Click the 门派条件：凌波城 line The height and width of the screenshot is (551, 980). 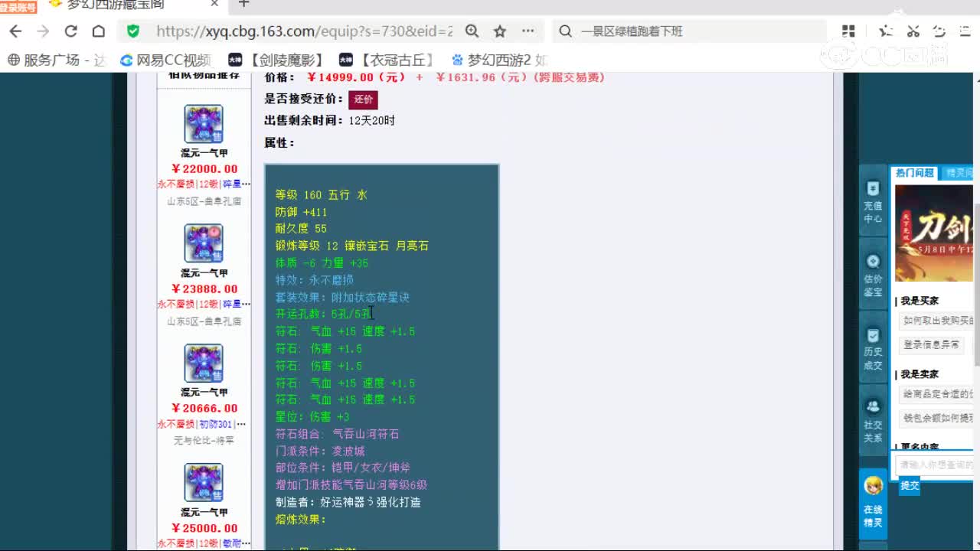pos(320,451)
